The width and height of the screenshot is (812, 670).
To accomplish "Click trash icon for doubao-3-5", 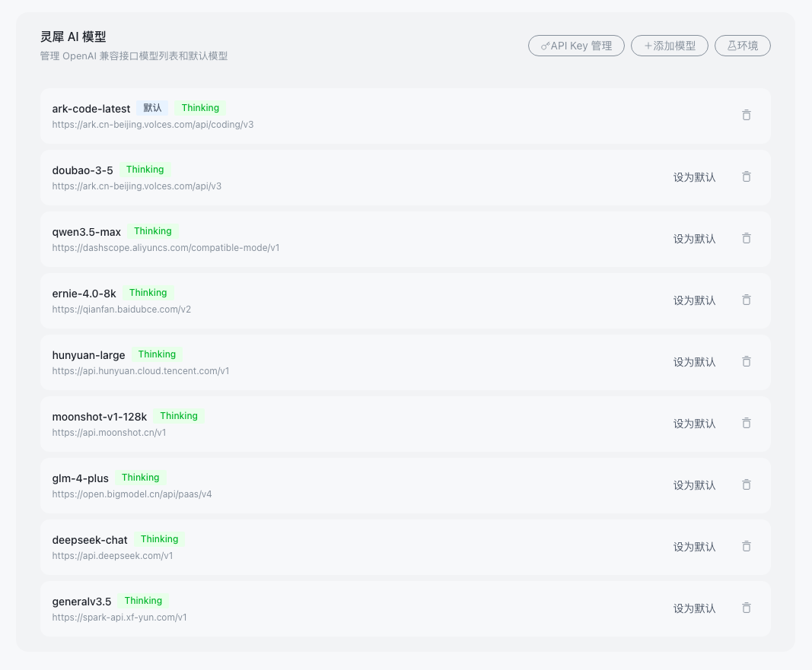I will tap(746, 177).
